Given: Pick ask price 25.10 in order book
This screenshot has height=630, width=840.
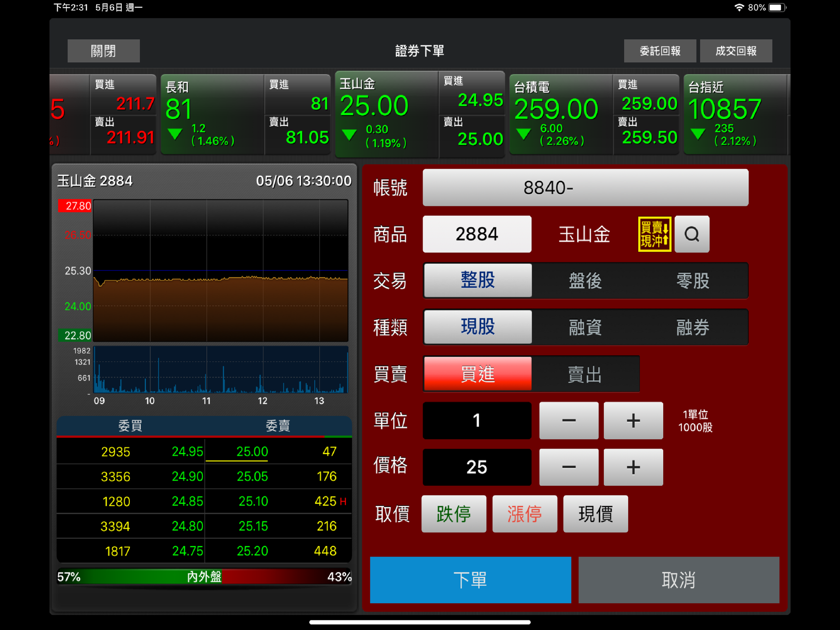Looking at the screenshot, I should pyautogui.click(x=253, y=501).
